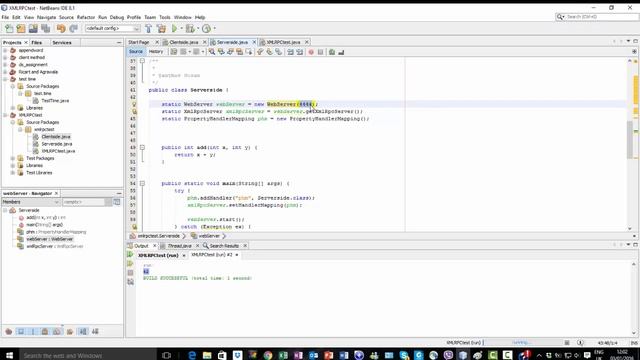Collapse the XMLRPCtest project node
The height and width of the screenshot is (360, 640).
pos(5,115)
